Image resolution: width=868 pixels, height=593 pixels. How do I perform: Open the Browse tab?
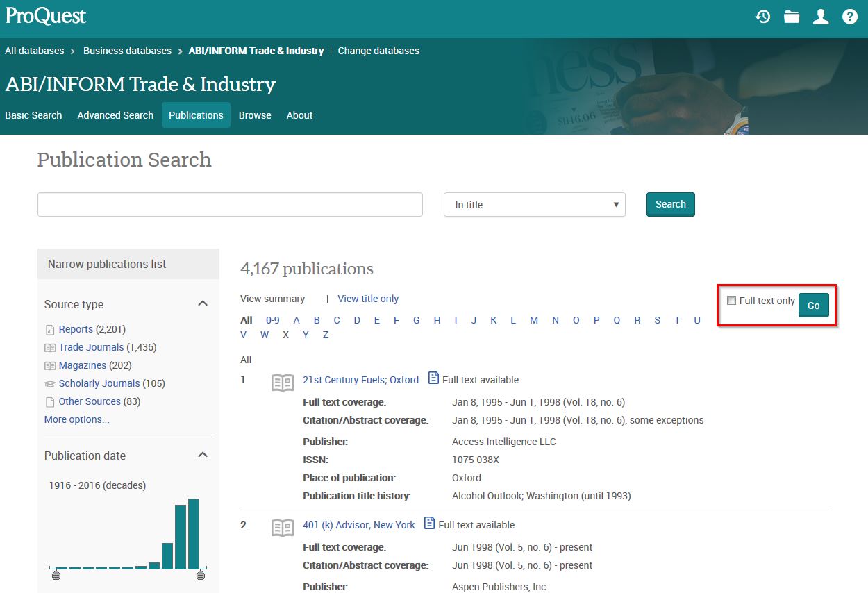[255, 115]
